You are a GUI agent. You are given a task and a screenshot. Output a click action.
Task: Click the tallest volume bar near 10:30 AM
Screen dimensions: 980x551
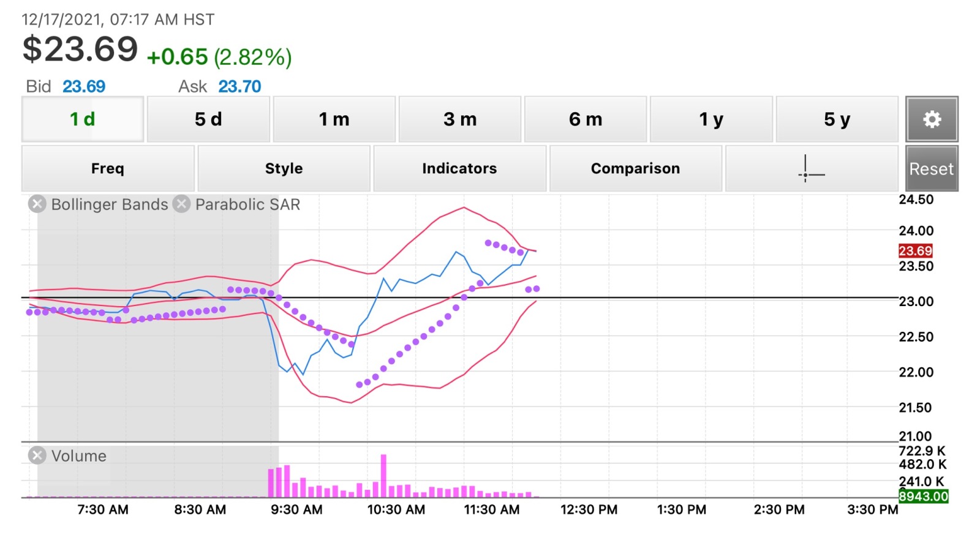(383, 476)
